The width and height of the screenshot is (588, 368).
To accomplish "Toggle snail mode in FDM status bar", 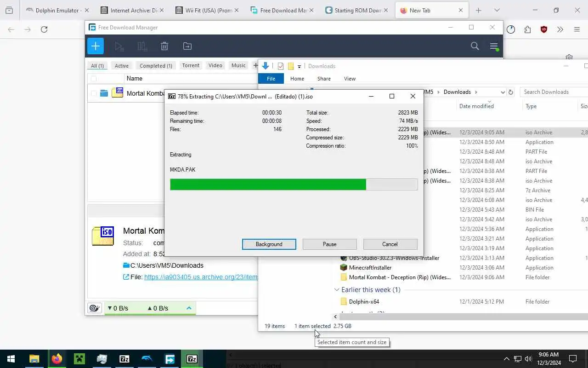I will (x=95, y=308).
